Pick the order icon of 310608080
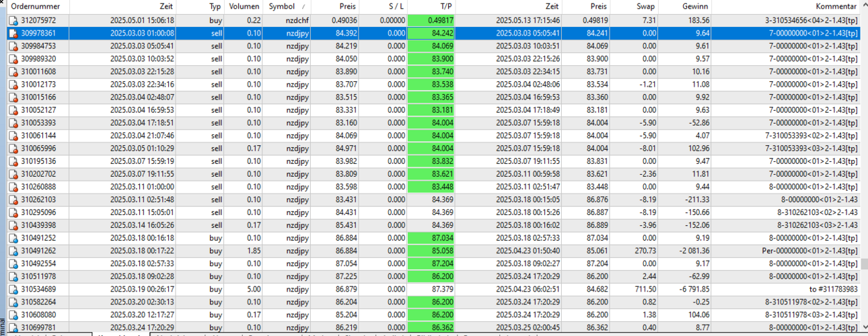This screenshot has height=336, width=868. [13, 314]
